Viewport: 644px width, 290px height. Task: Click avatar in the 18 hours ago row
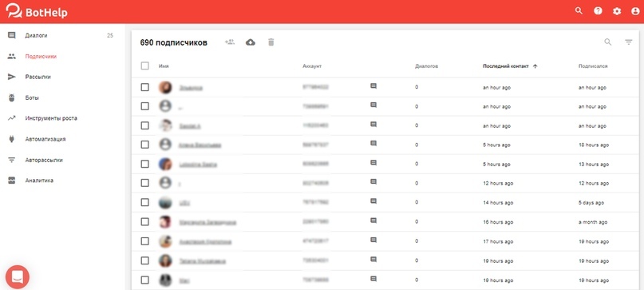[x=165, y=145]
